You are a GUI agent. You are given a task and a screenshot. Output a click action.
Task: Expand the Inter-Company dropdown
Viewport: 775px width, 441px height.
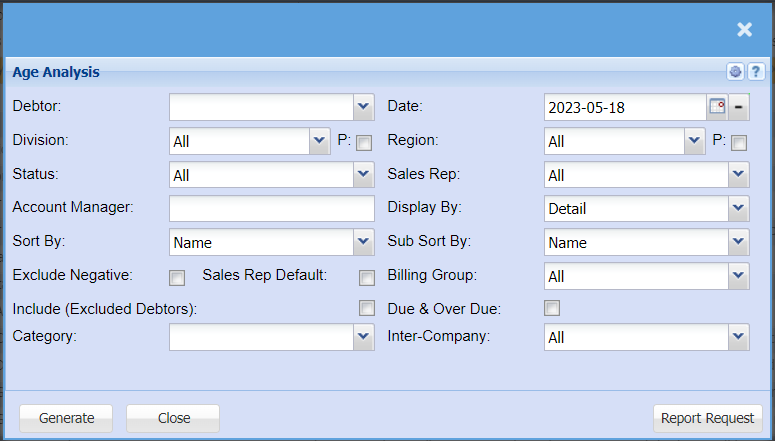[738, 337]
